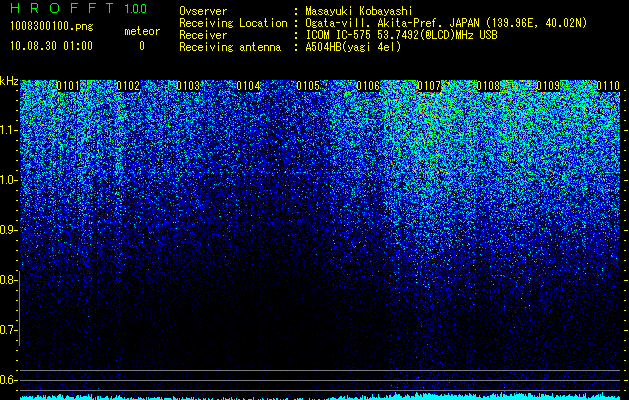Click the meteor label
Viewport: 629px width, 400px height.
point(142,31)
